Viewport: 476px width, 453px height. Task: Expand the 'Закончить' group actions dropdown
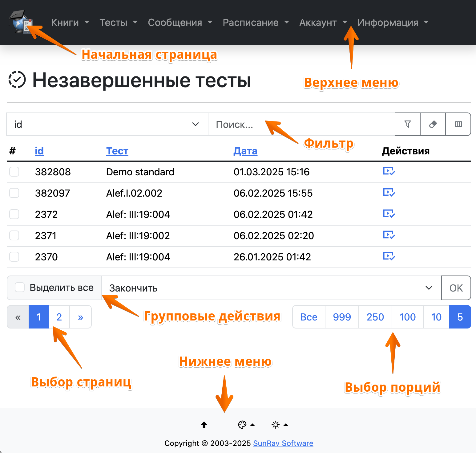click(271, 288)
